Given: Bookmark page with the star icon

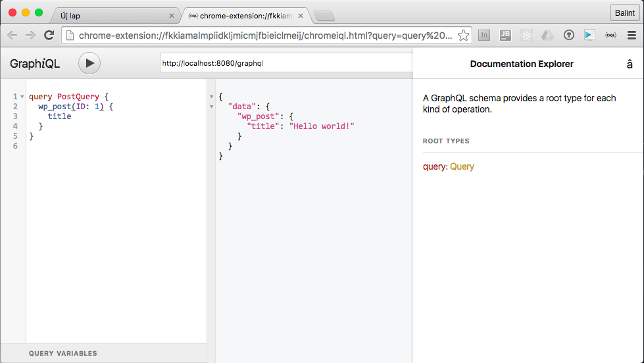Looking at the screenshot, I should coord(463,36).
